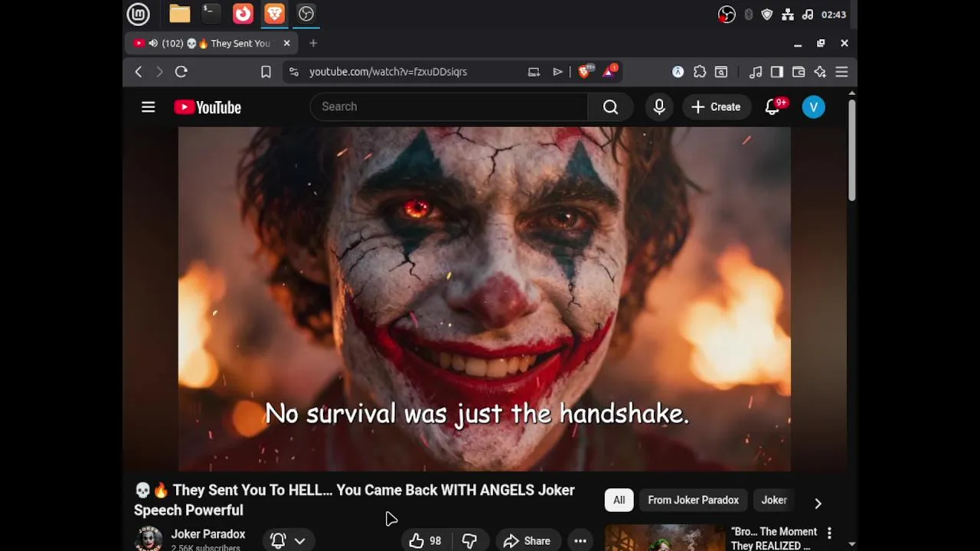Show next filter chips with arrow
The image size is (980, 551).
[818, 503]
